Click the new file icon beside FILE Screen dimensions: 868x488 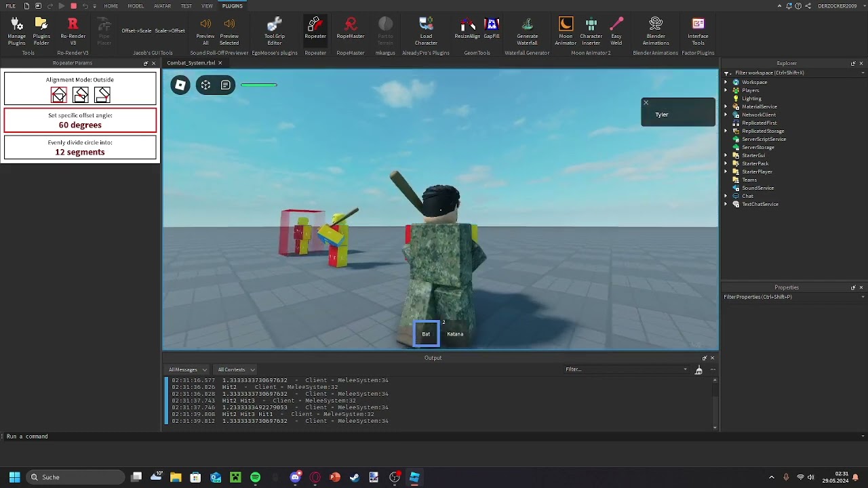[26, 6]
